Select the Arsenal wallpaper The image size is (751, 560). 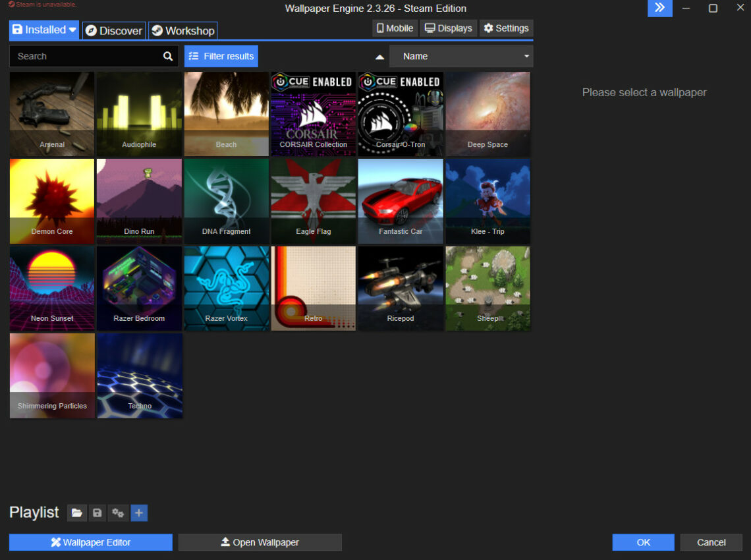coord(52,114)
